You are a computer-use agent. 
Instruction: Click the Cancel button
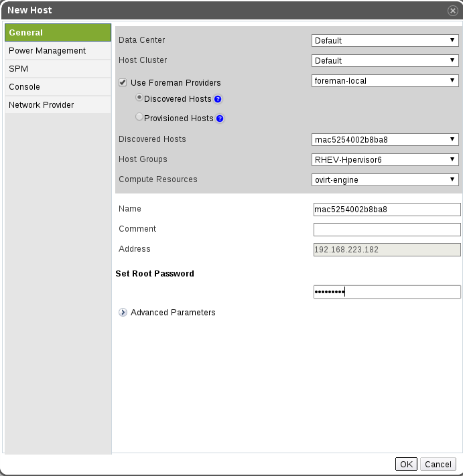point(438,464)
